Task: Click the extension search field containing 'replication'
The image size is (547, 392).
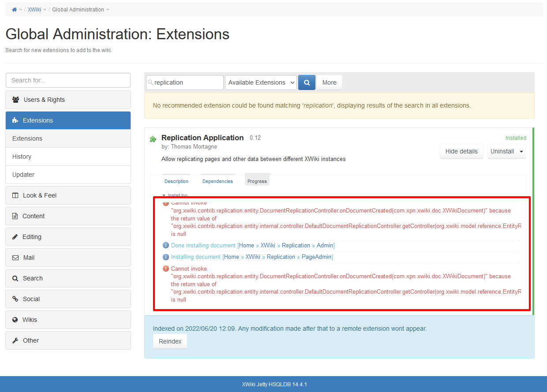Action: 185,82
